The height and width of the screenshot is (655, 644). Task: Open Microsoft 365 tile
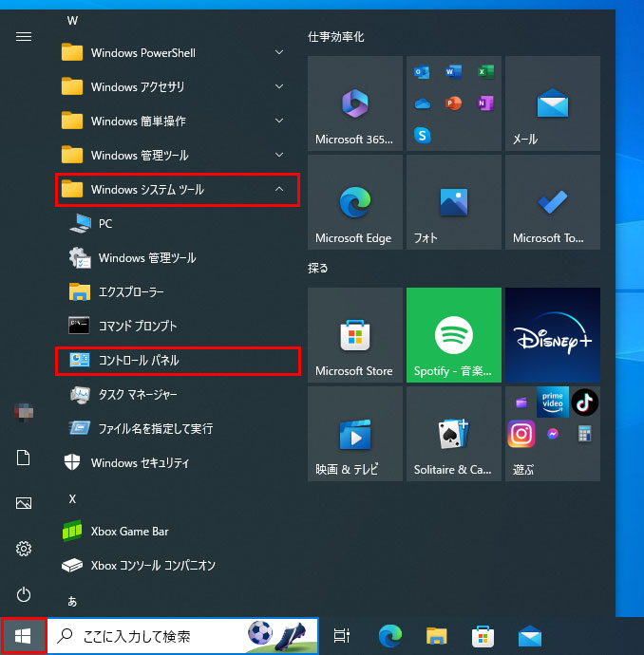click(x=355, y=103)
